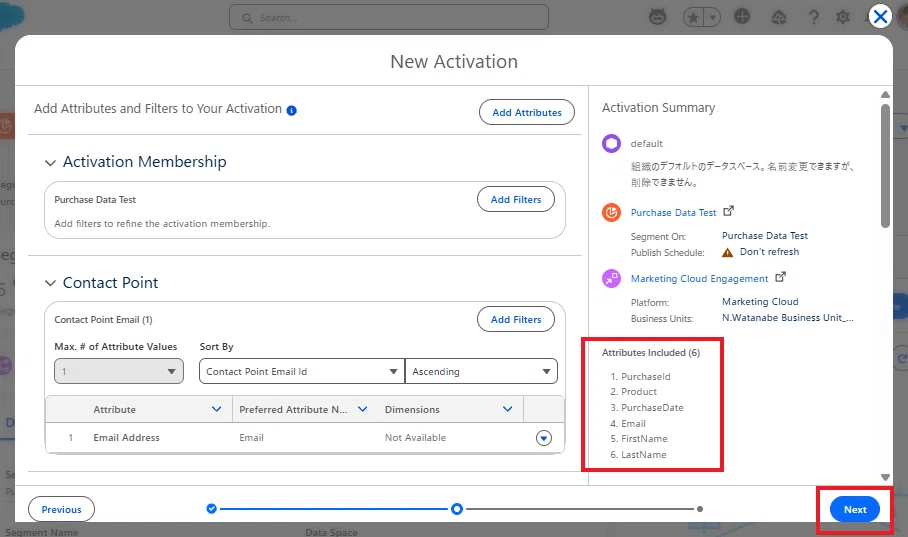Go to the Previous step

tap(61, 509)
